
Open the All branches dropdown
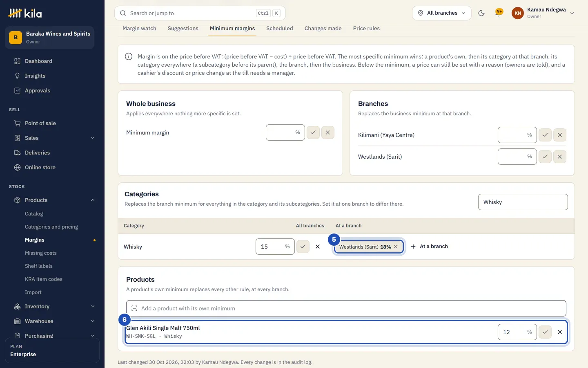pos(442,13)
